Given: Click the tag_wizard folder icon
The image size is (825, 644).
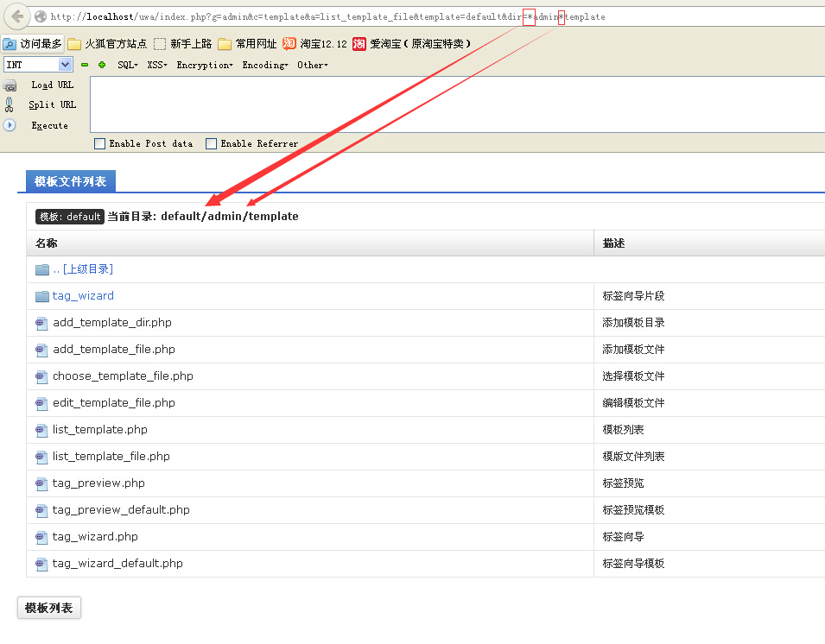Looking at the screenshot, I should point(42,296).
